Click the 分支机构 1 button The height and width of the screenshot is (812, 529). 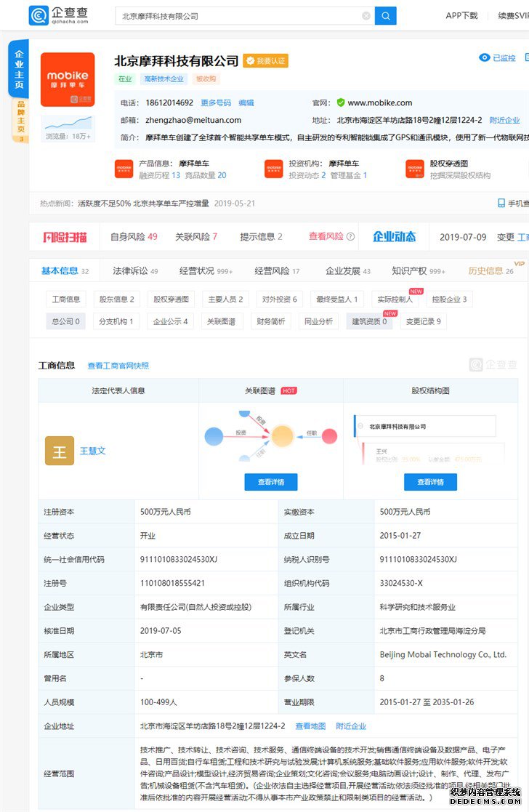(116, 321)
